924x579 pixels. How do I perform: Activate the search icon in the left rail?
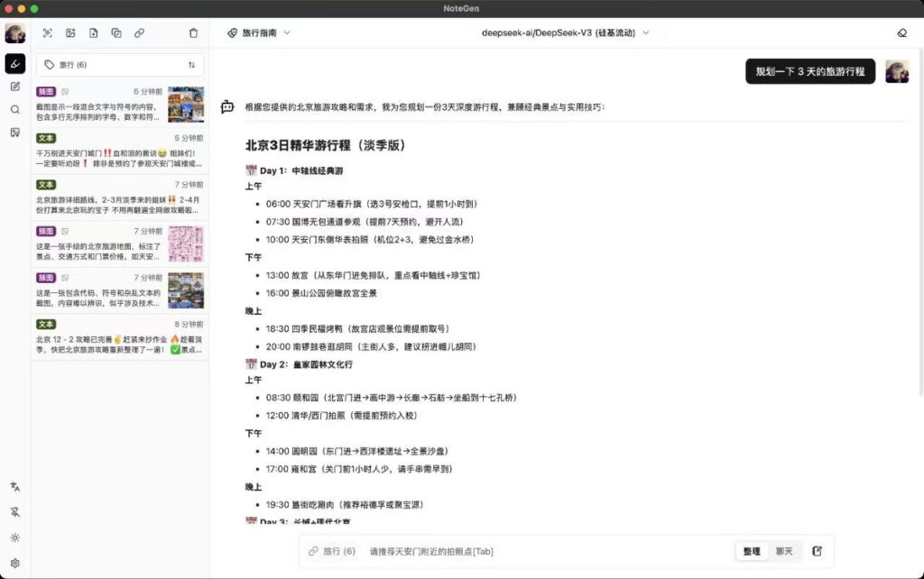(x=14, y=109)
